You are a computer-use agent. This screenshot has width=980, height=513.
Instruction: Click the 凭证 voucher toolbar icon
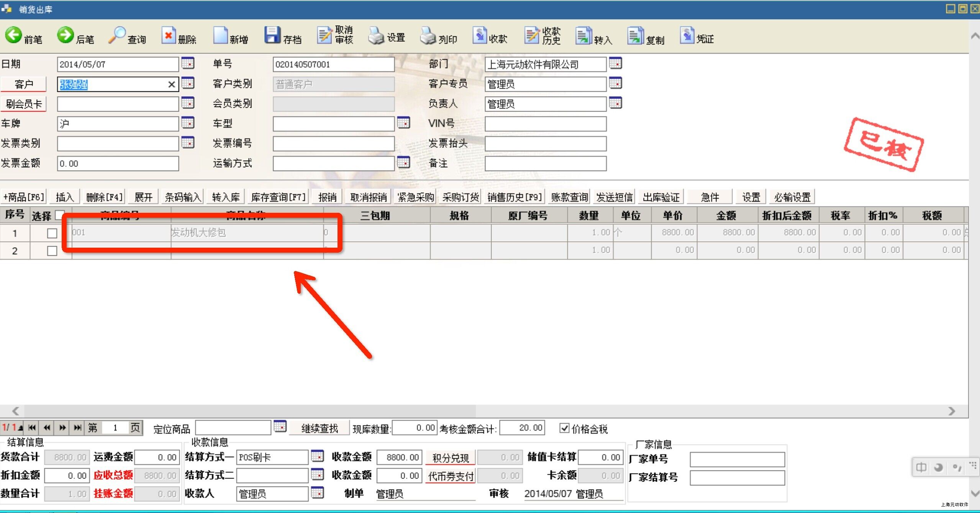tap(687, 35)
